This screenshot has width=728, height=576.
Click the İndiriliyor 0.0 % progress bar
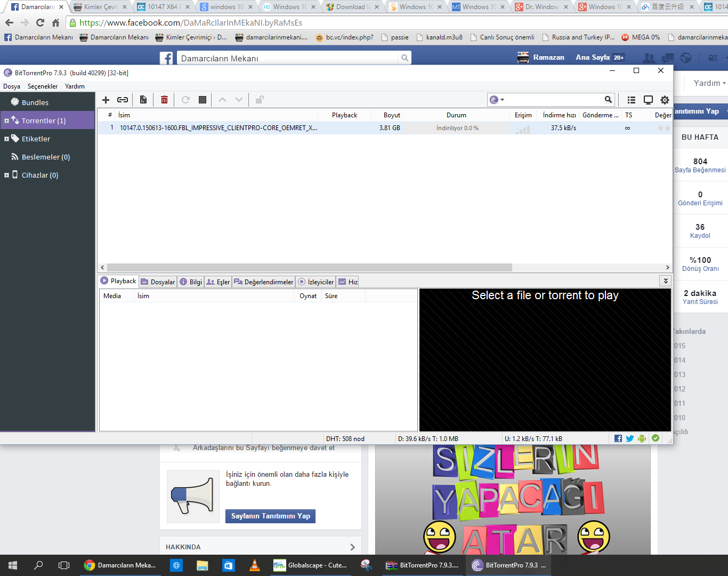457,128
